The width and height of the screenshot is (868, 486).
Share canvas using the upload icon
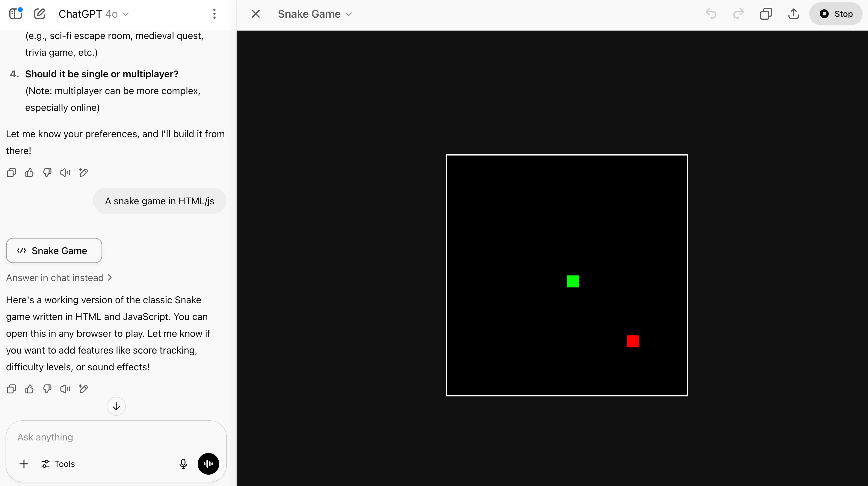pyautogui.click(x=793, y=14)
